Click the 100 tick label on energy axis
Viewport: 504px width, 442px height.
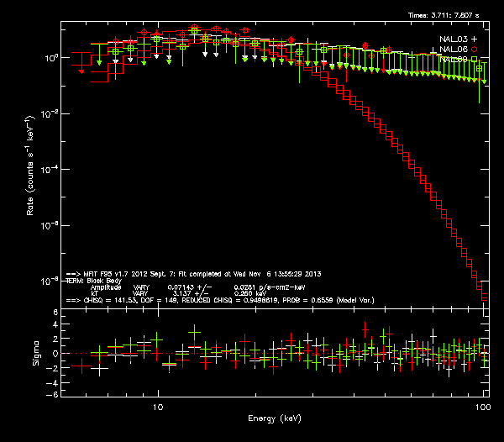[481, 407]
